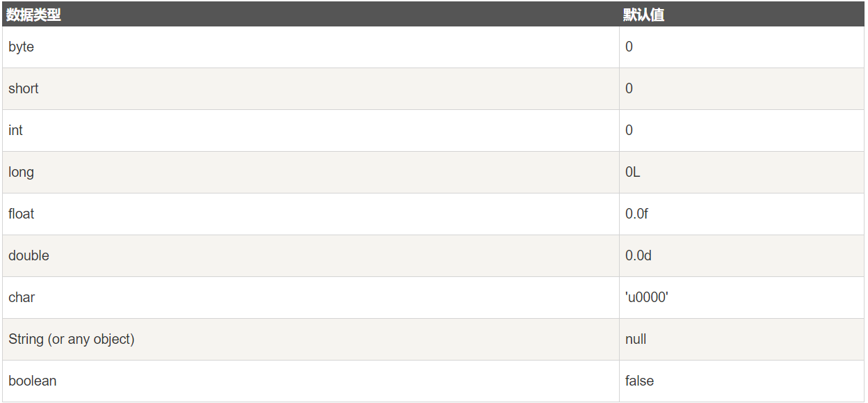Click the false default value
The width and height of the screenshot is (868, 403).
click(x=639, y=381)
